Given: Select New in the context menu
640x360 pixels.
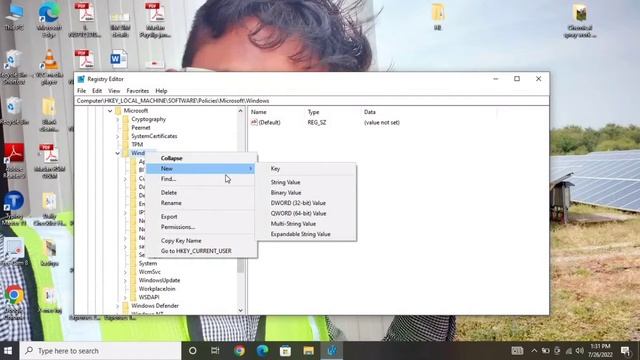Looking at the screenshot, I should click(200, 169).
